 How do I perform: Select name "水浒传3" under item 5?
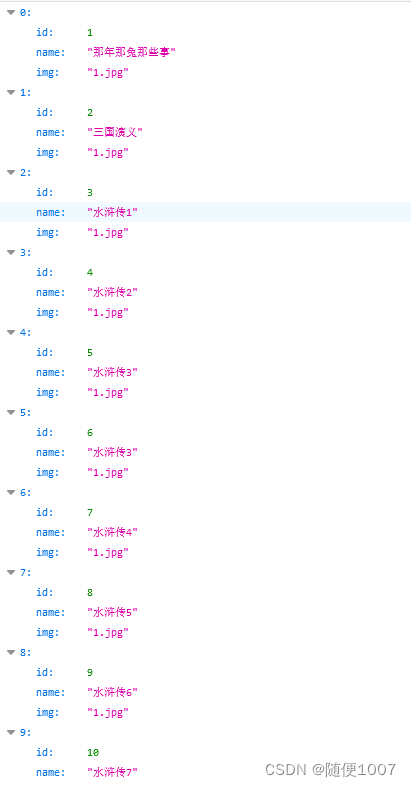pyautogui.click(x=112, y=452)
